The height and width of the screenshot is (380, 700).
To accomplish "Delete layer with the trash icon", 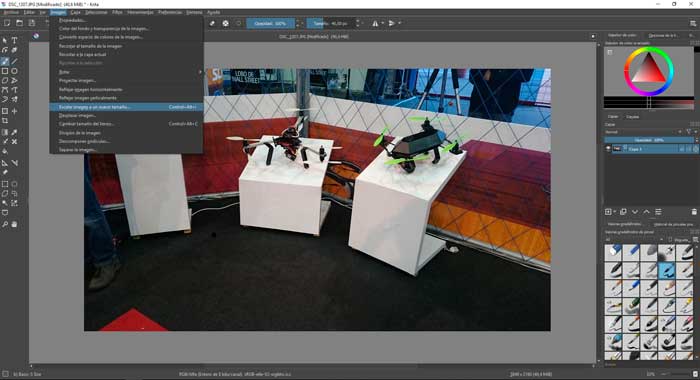I will point(694,212).
